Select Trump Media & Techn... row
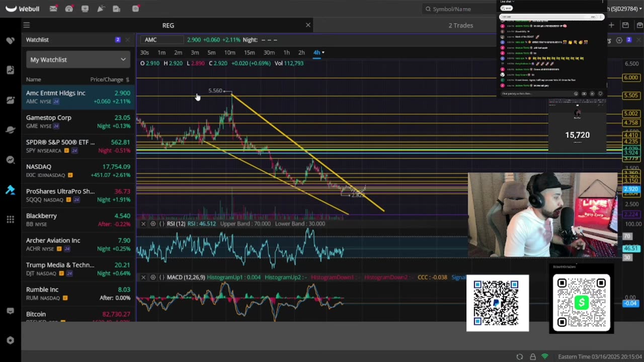The width and height of the screenshot is (644, 362). [x=78, y=269]
